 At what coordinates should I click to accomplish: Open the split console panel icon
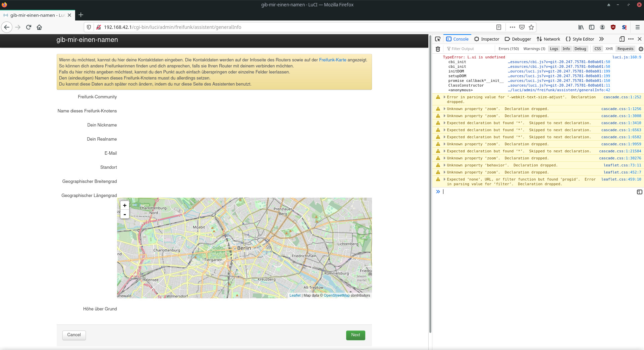coord(639,192)
